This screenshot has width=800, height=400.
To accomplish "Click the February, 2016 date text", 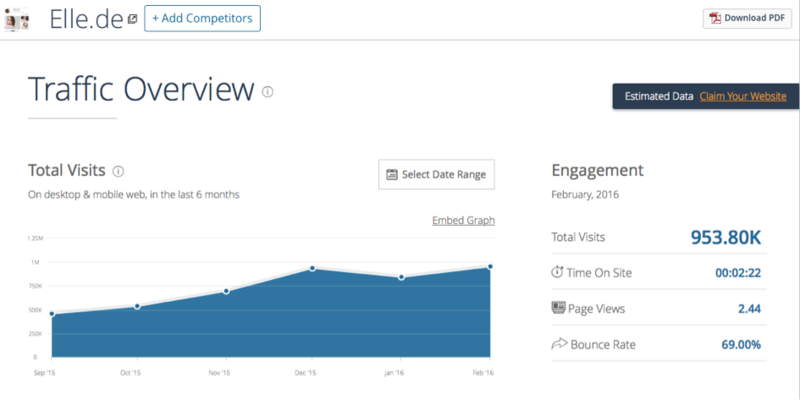I will click(x=585, y=195).
